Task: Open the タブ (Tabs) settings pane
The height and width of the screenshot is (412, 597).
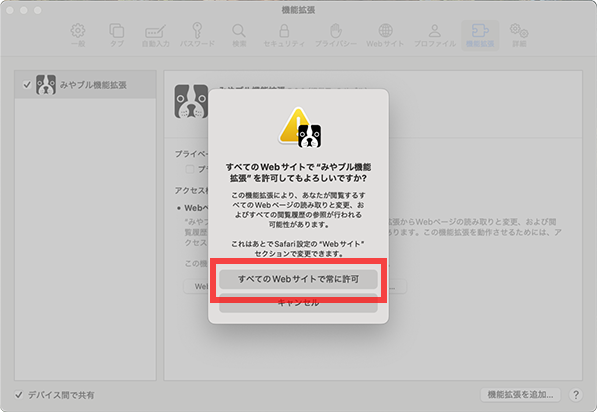Action: pyautogui.click(x=117, y=35)
